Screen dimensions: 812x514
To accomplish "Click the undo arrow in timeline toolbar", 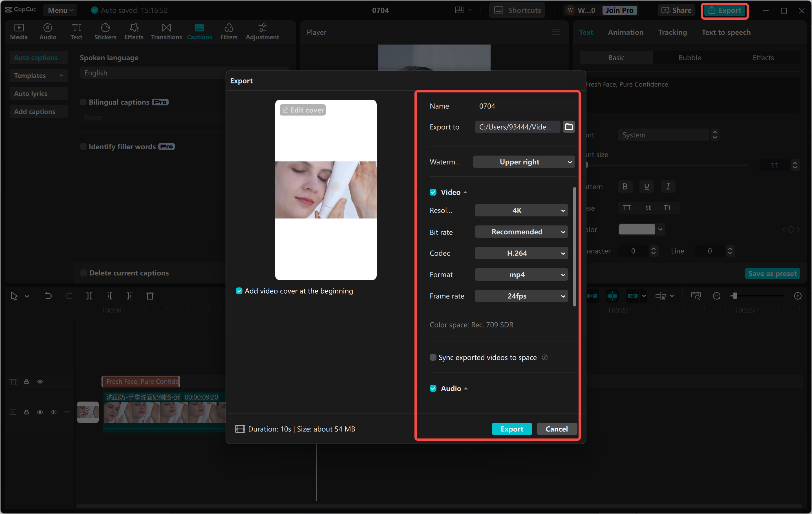I will [x=48, y=296].
